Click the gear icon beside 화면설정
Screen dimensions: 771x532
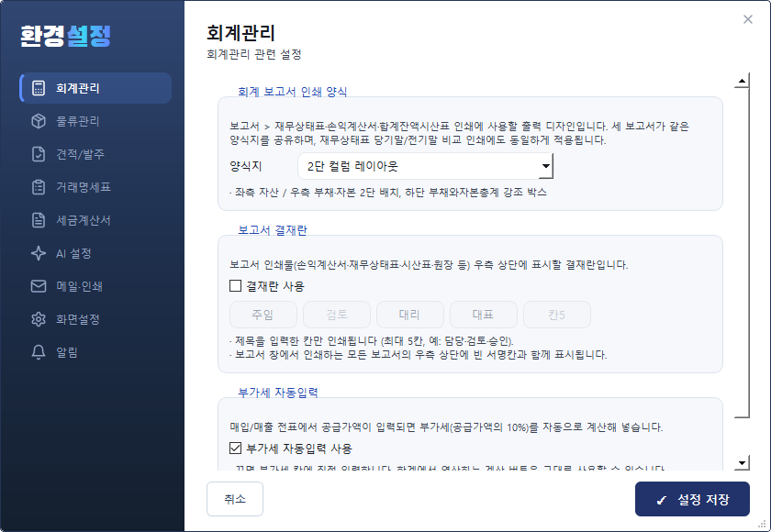click(x=39, y=319)
